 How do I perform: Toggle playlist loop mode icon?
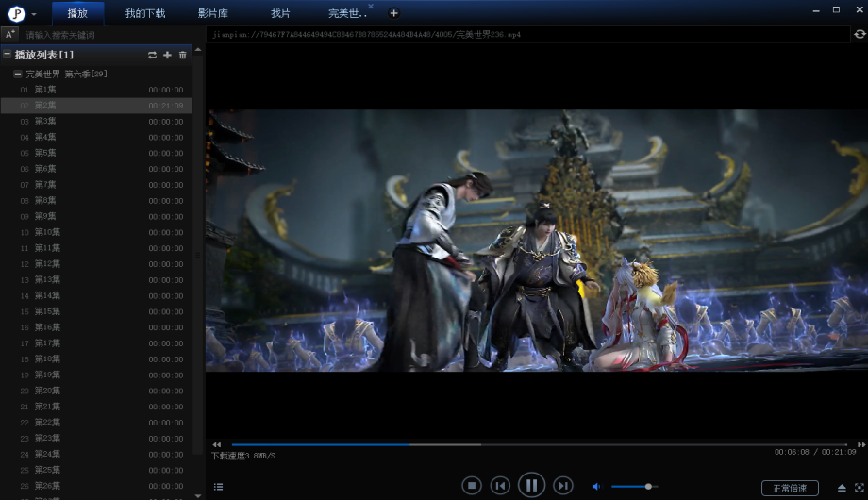(x=152, y=55)
